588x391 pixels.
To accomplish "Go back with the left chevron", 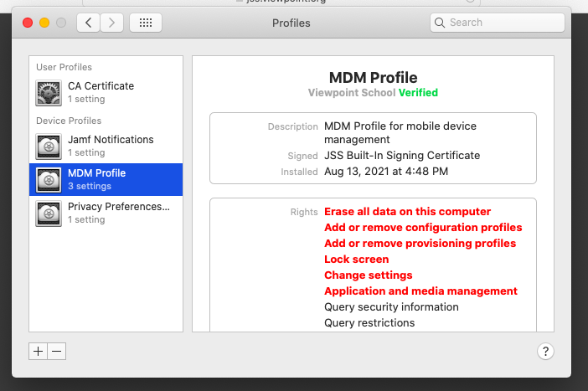I will (x=89, y=23).
